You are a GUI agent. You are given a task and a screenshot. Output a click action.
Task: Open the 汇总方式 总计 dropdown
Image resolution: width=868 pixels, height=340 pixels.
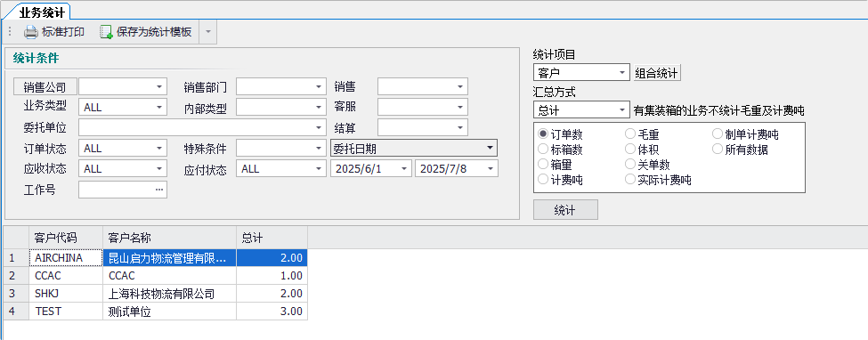623,109
